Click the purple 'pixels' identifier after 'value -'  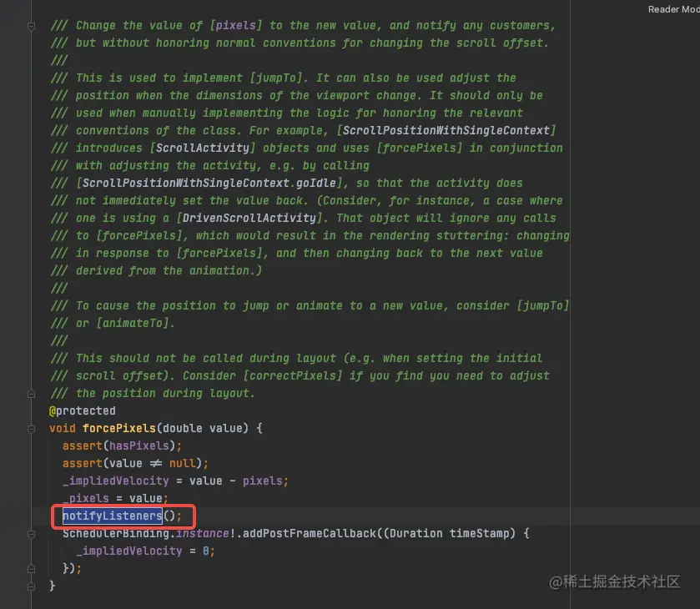(x=263, y=481)
